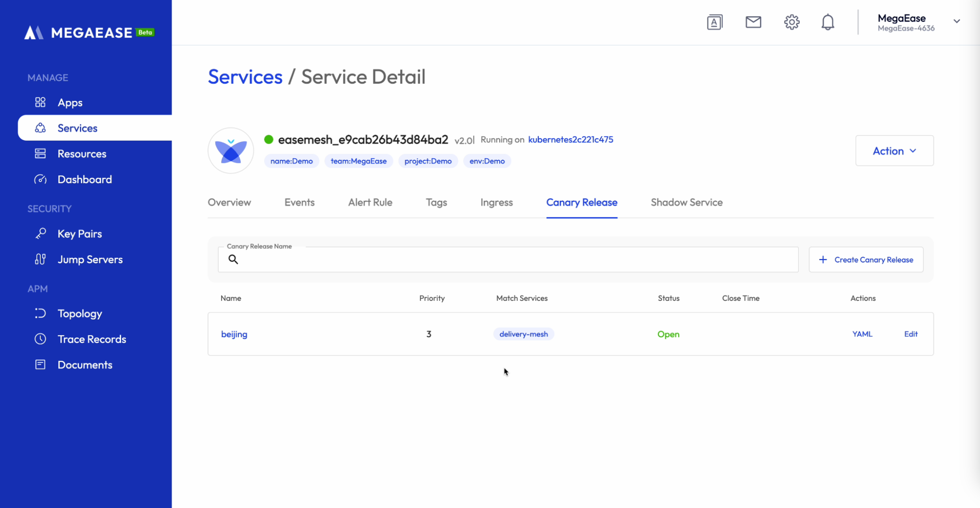This screenshot has width=980, height=508.
Task: Click the Resources server icon
Action: [x=40, y=154]
